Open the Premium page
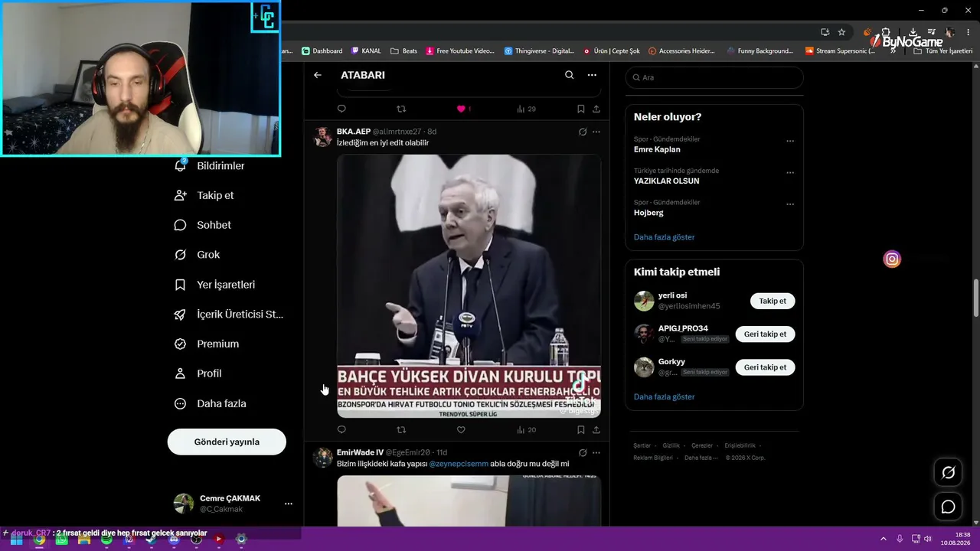Screen dimensions: 980x551 tap(207, 344)
